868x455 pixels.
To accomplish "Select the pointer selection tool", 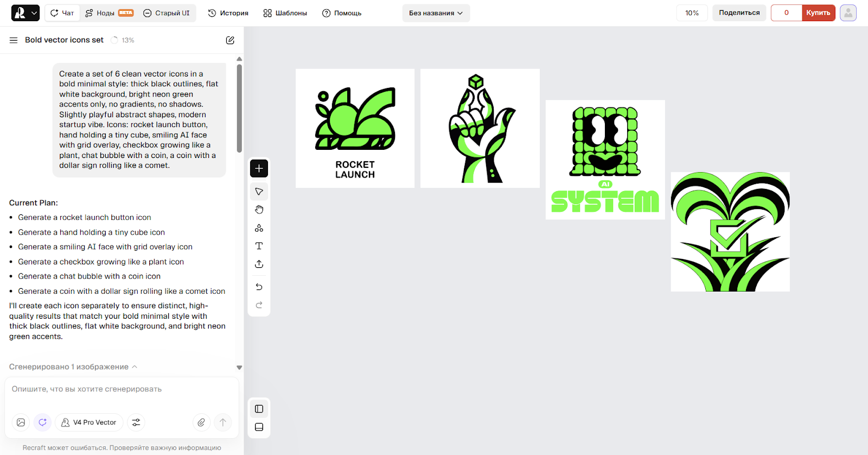I will (259, 192).
